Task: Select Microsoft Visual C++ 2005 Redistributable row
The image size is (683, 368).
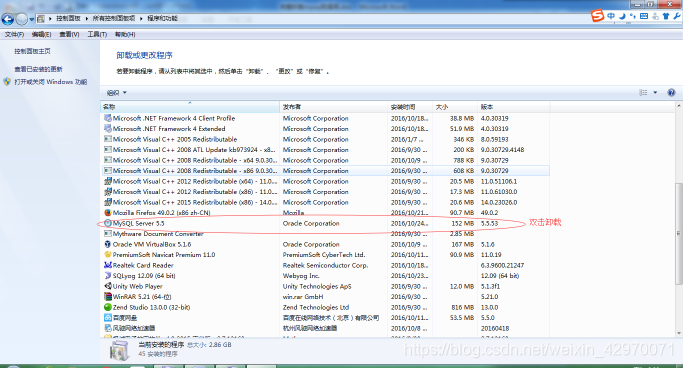Action: pos(325,139)
